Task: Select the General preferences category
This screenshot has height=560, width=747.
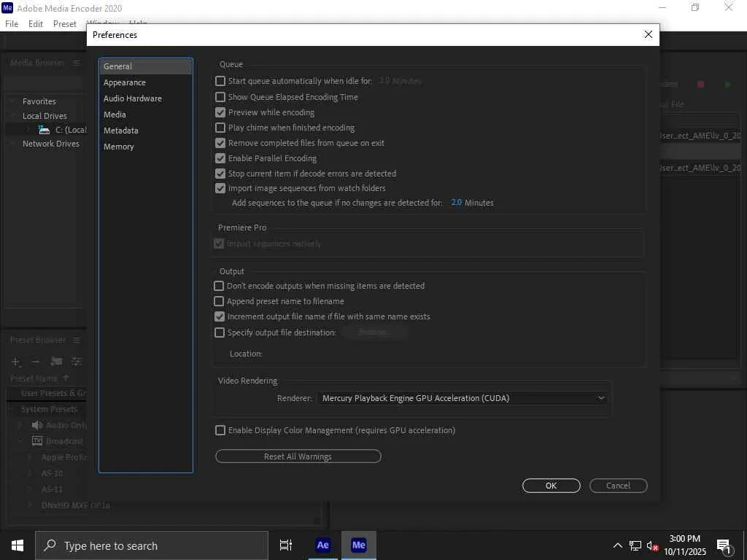Action: 146,66
